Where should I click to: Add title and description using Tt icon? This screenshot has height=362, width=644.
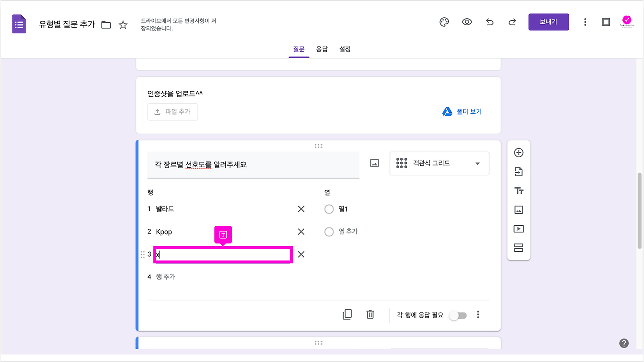click(519, 191)
